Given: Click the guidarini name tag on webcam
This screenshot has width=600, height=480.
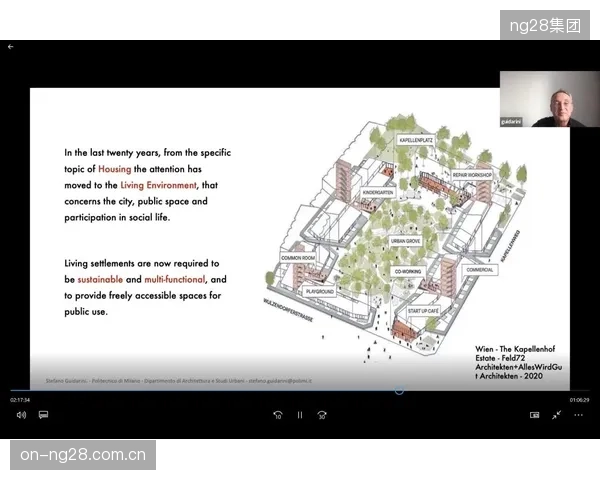Looking at the screenshot, I should click(511, 122).
